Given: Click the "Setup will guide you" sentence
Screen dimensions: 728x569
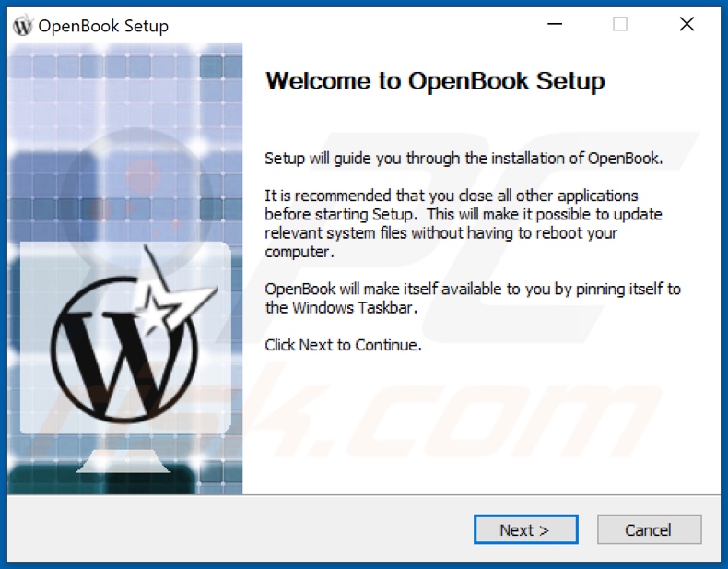Looking at the screenshot, I should (x=464, y=159).
